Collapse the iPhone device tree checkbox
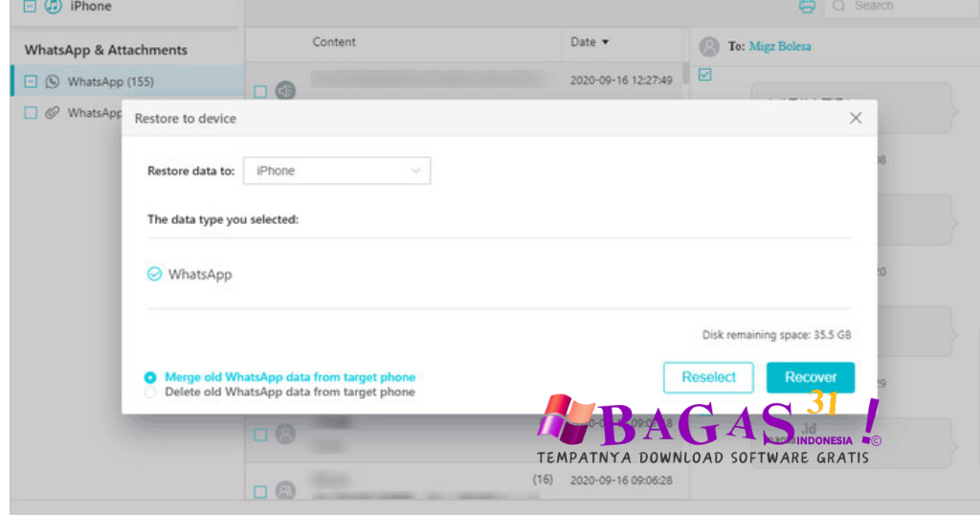The image size is (980, 515). (x=30, y=7)
